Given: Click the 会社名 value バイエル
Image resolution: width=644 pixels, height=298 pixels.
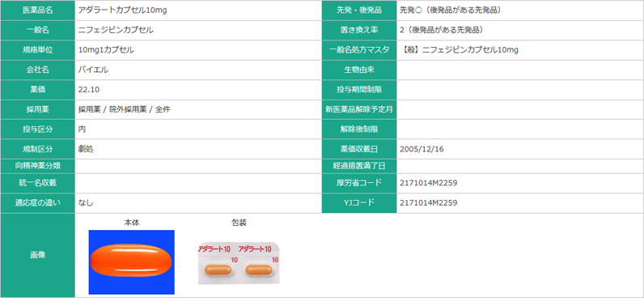Looking at the screenshot, I should pyautogui.click(x=94, y=70).
